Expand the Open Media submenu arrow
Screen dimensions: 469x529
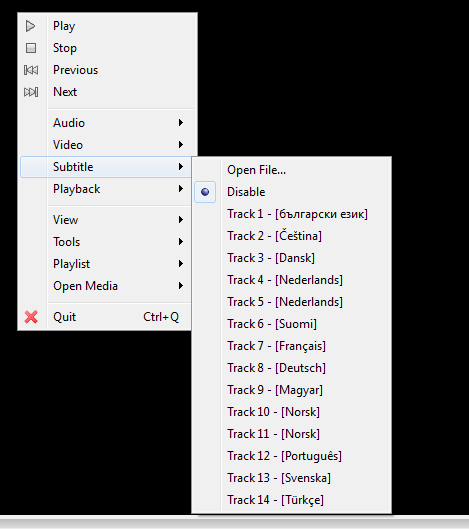coord(181,286)
